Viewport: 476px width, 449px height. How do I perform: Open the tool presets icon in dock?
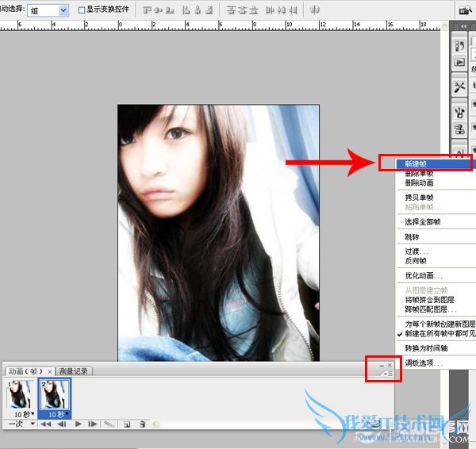tap(459, 87)
